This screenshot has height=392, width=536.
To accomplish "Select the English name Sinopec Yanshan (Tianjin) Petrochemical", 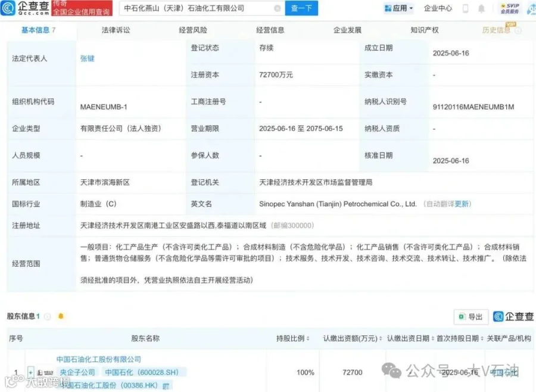I will pos(338,204).
